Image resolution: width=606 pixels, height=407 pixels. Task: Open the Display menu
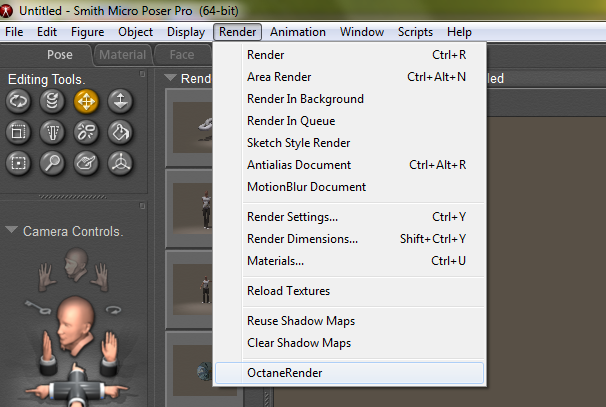click(186, 32)
